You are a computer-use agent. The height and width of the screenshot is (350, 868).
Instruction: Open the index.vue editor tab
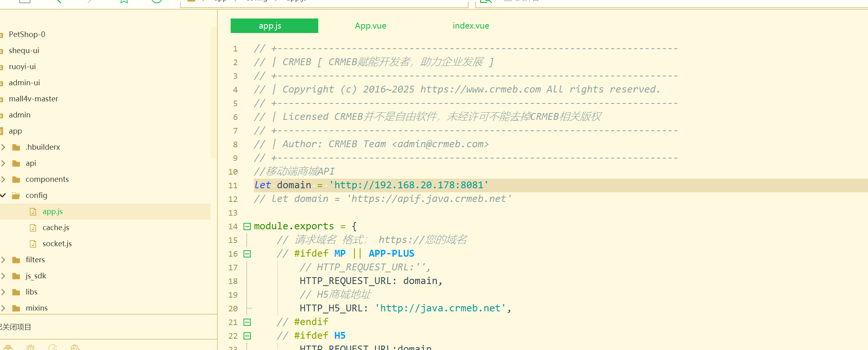[x=471, y=26]
